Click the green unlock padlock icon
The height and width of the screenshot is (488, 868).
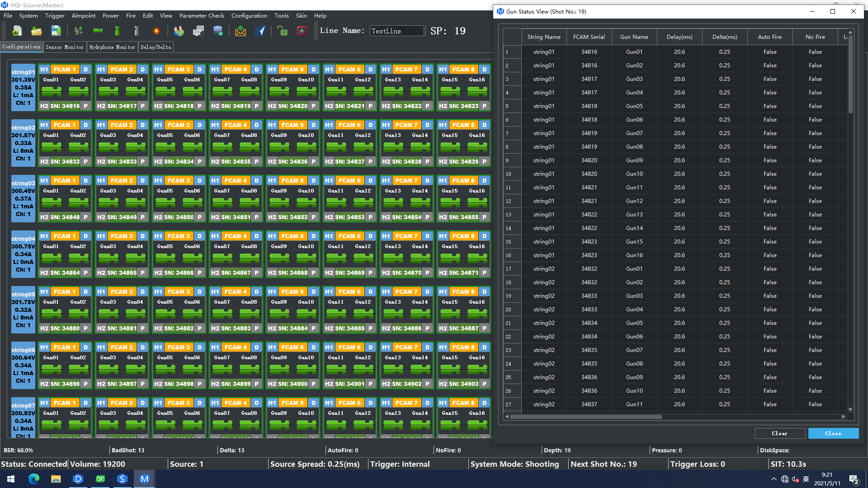point(283,31)
